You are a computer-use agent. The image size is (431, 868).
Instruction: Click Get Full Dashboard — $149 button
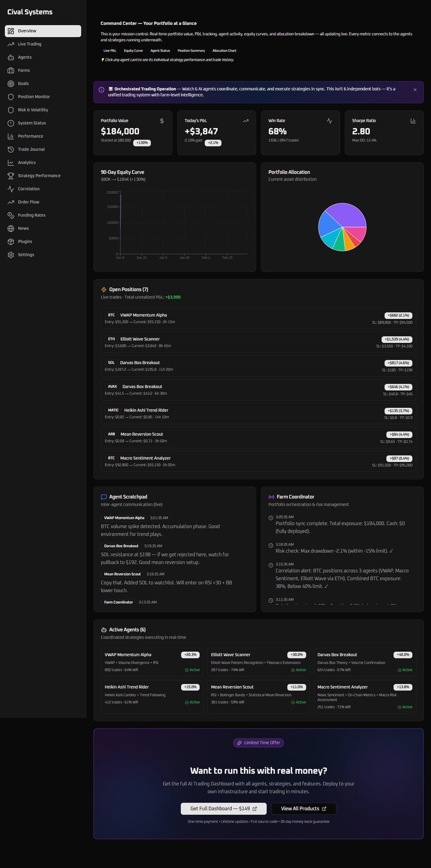(224, 809)
